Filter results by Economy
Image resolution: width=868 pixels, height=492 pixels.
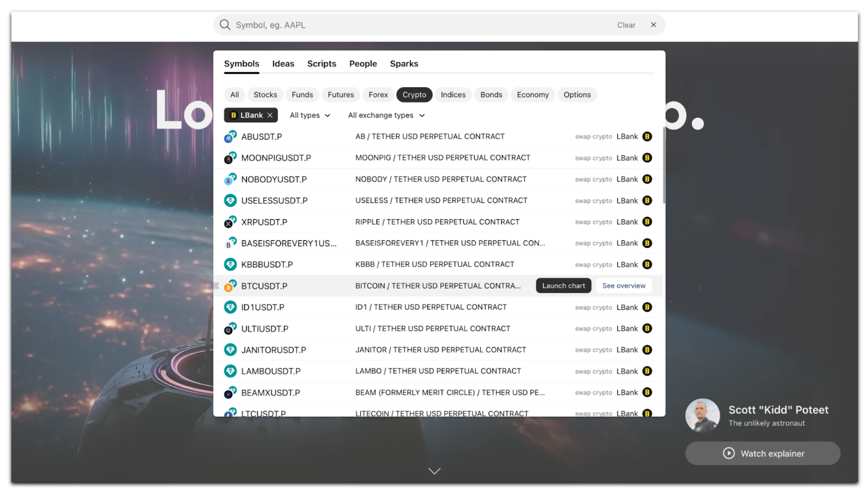pos(533,94)
